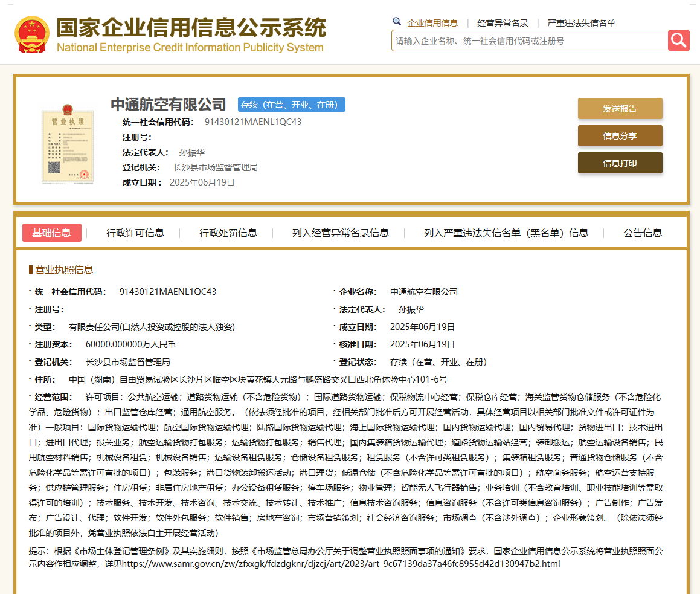Open the 严重违法失信名单 menu link
700x594 pixels.
pyautogui.click(x=580, y=22)
